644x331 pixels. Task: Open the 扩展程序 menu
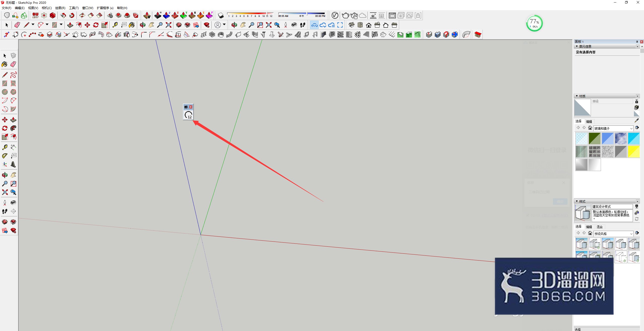tap(105, 8)
